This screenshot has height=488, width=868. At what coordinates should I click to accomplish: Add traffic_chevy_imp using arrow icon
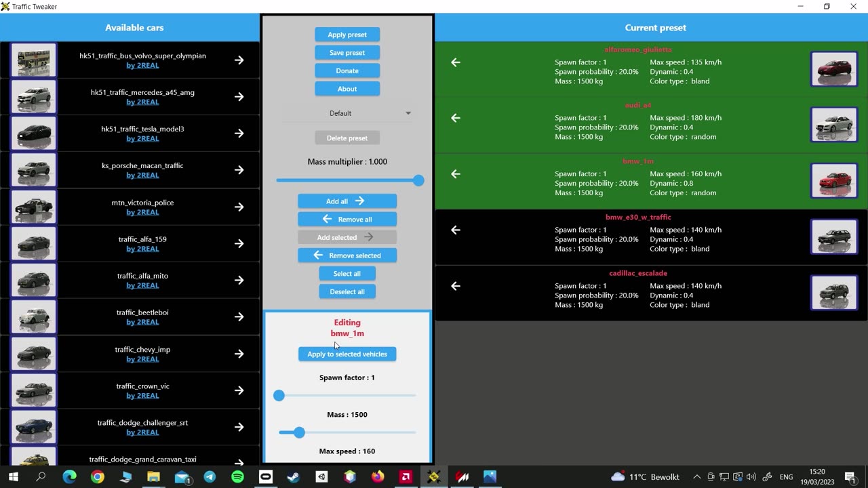pos(239,354)
